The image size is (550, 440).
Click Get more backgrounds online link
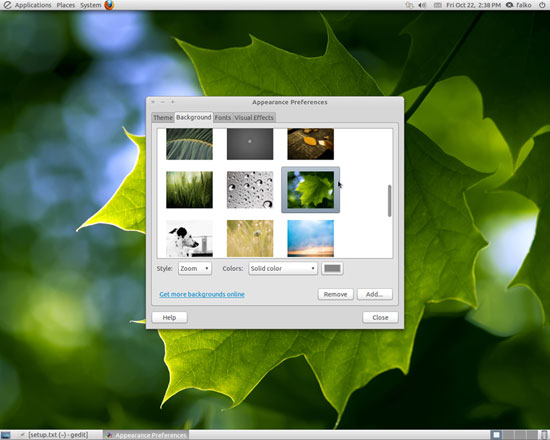click(202, 294)
